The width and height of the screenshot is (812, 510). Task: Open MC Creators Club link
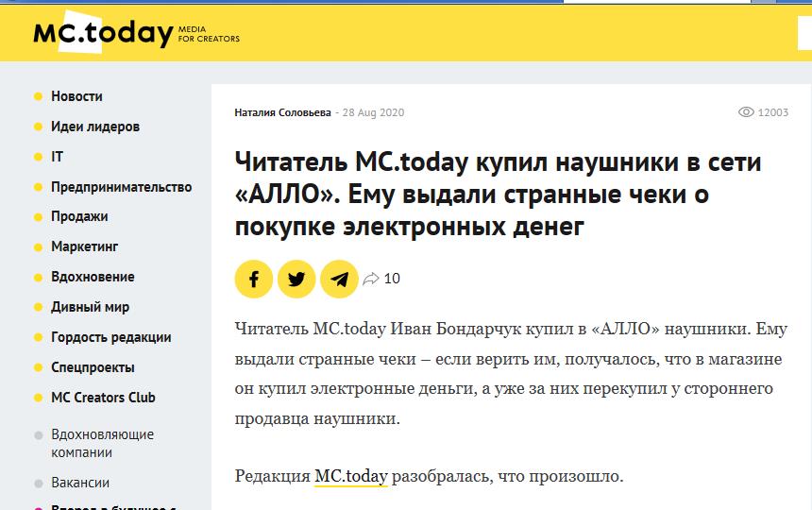click(103, 398)
